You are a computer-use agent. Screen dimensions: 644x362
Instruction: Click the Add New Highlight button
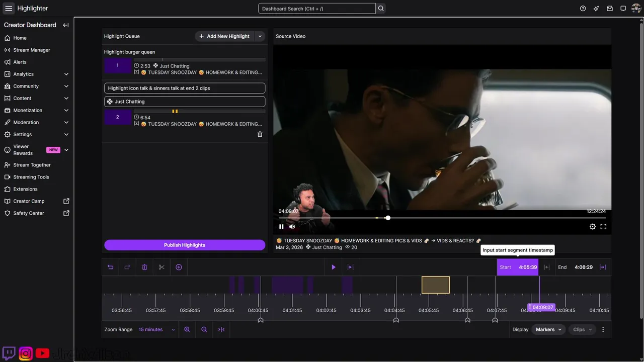tap(224, 36)
